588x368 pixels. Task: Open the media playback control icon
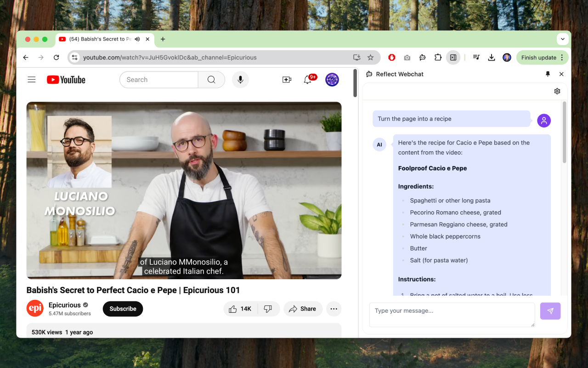point(476,57)
